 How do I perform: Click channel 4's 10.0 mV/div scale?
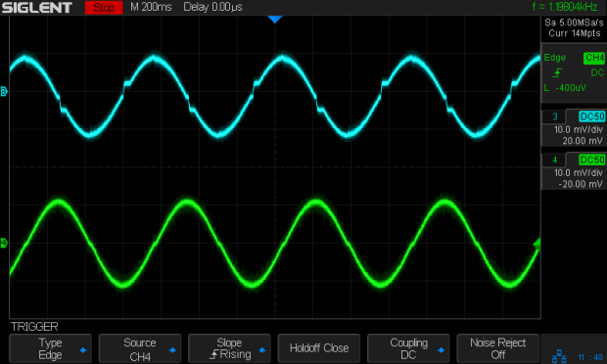[x=579, y=173]
